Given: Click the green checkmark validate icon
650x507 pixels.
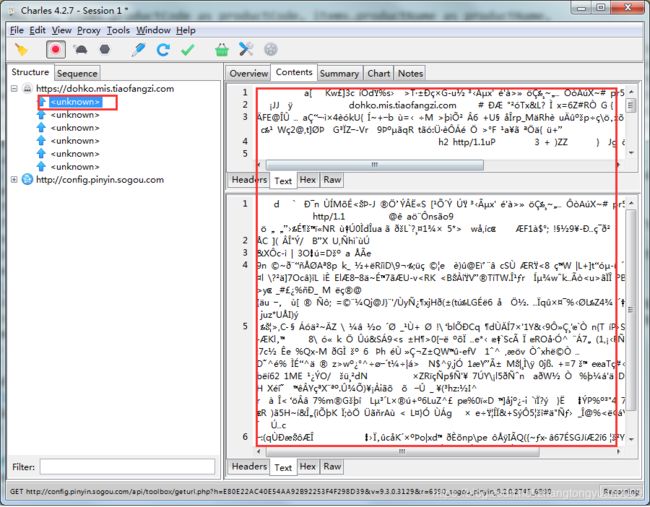Looking at the screenshot, I should (x=188, y=50).
